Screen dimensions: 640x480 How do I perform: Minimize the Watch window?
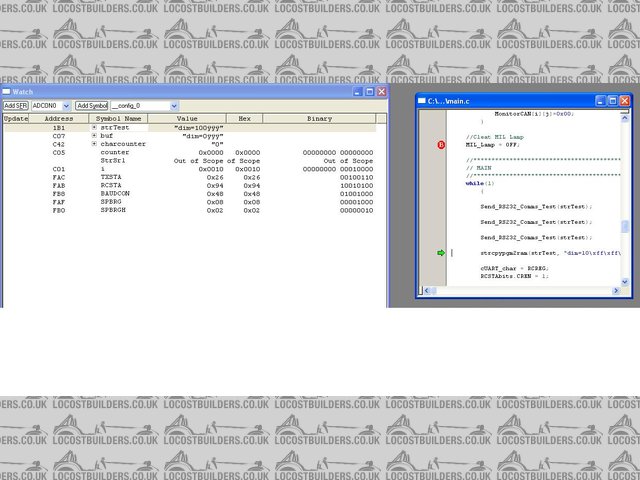pyautogui.click(x=355, y=91)
